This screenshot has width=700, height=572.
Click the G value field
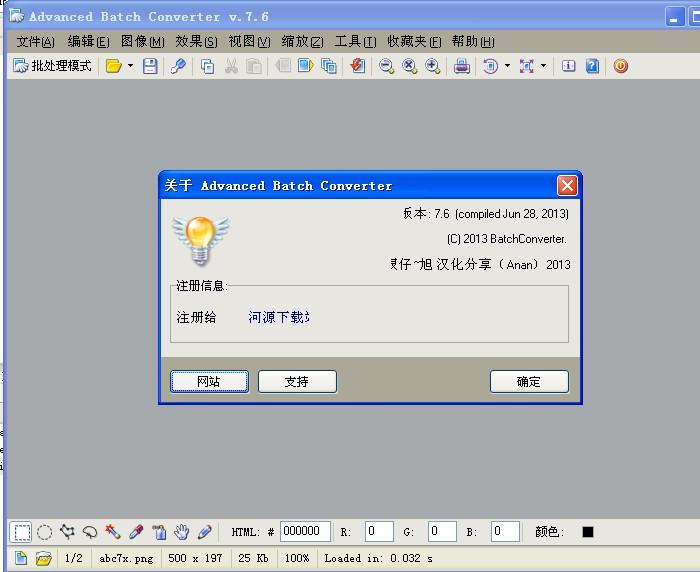coord(442,531)
